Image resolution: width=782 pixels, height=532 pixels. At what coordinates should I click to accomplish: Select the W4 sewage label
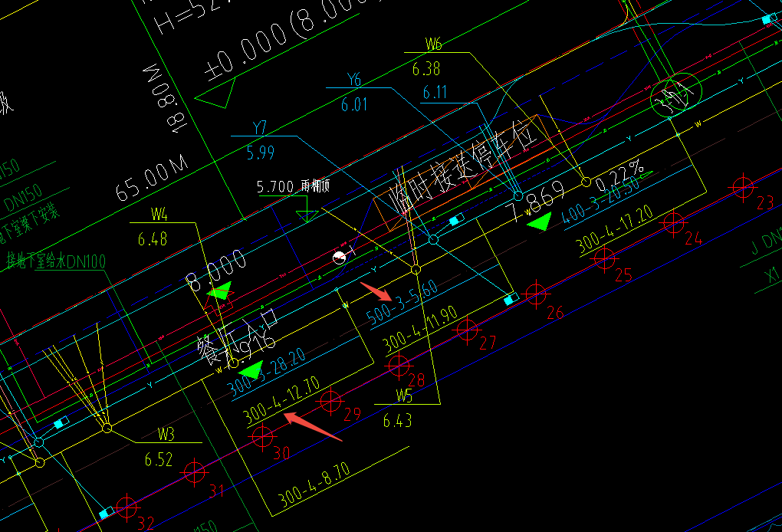coord(159,215)
